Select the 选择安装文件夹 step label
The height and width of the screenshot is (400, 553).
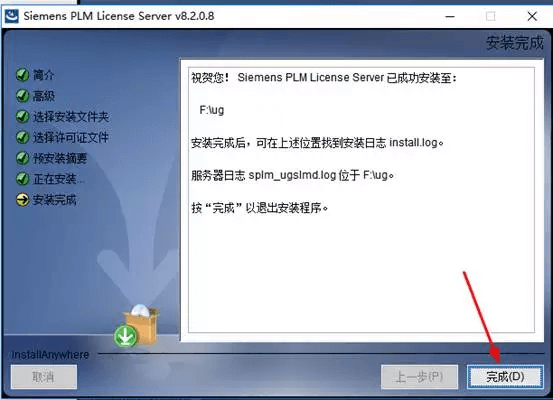click(71, 117)
